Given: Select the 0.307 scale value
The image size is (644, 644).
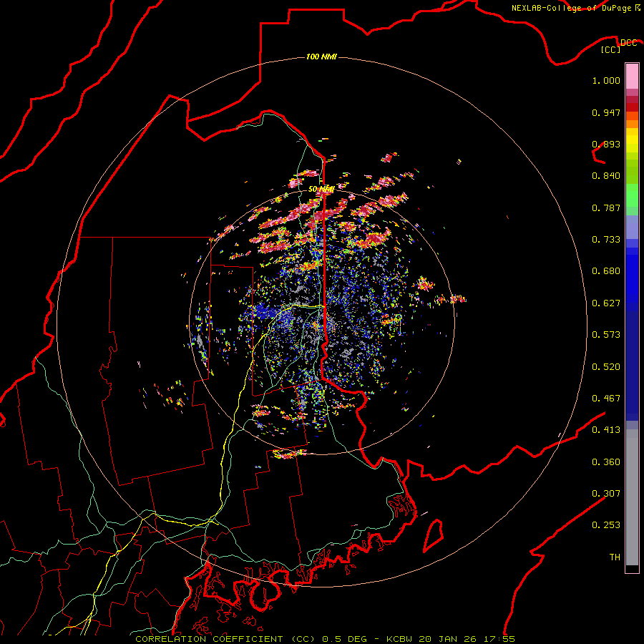Looking at the screenshot, I should 606,494.
